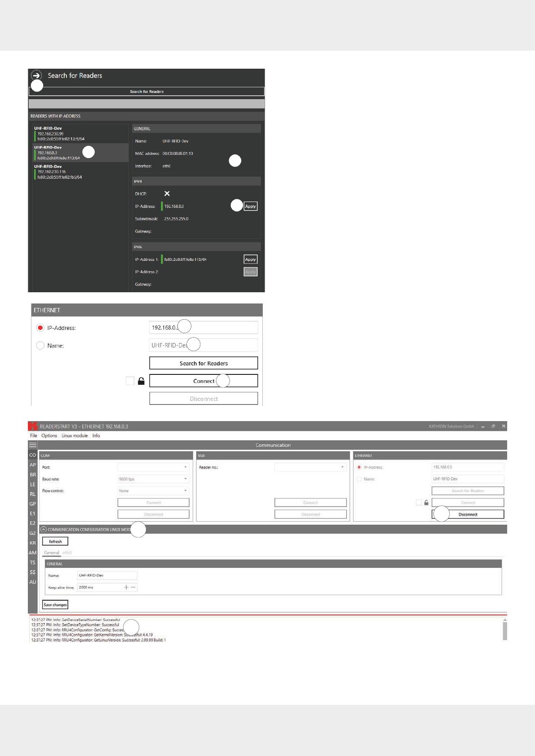Switch to the General tab
535x756 pixels.
tap(52, 553)
